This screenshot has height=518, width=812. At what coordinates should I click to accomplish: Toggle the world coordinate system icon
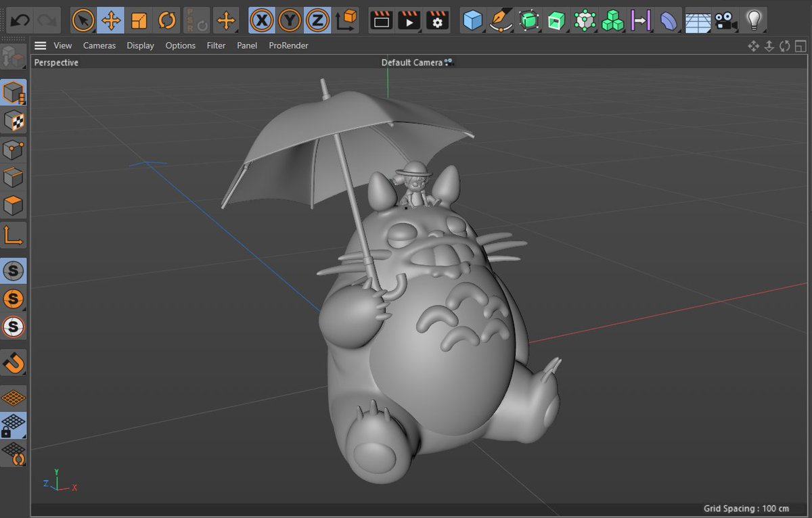(x=346, y=20)
